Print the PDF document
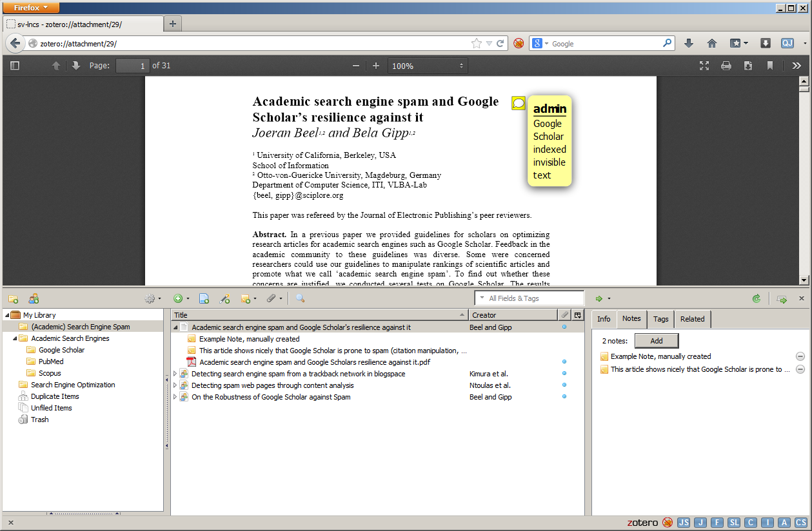This screenshot has width=812, height=531. pos(726,66)
